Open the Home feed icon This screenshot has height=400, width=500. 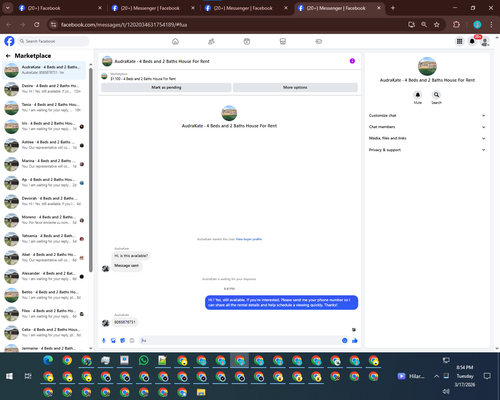(175, 41)
